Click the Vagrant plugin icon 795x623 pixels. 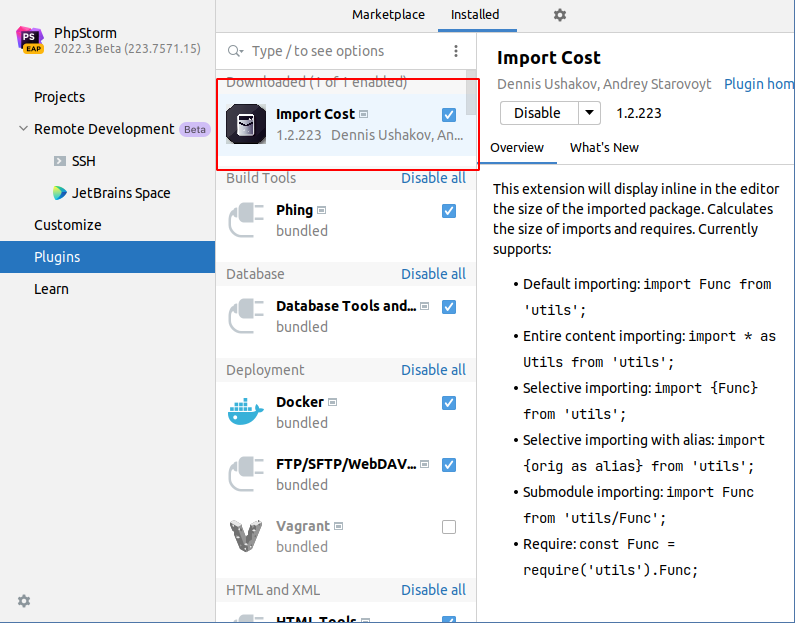click(x=246, y=536)
